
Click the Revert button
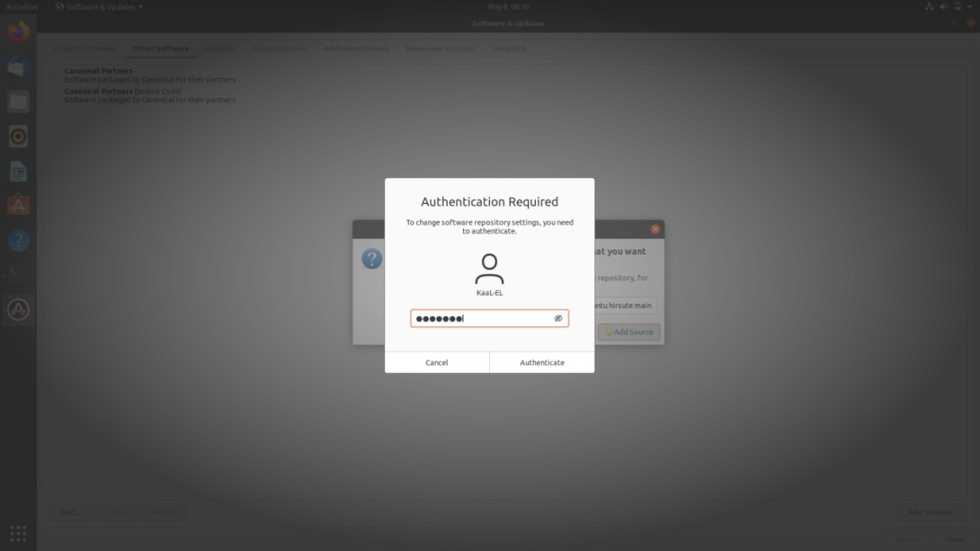[908, 539]
